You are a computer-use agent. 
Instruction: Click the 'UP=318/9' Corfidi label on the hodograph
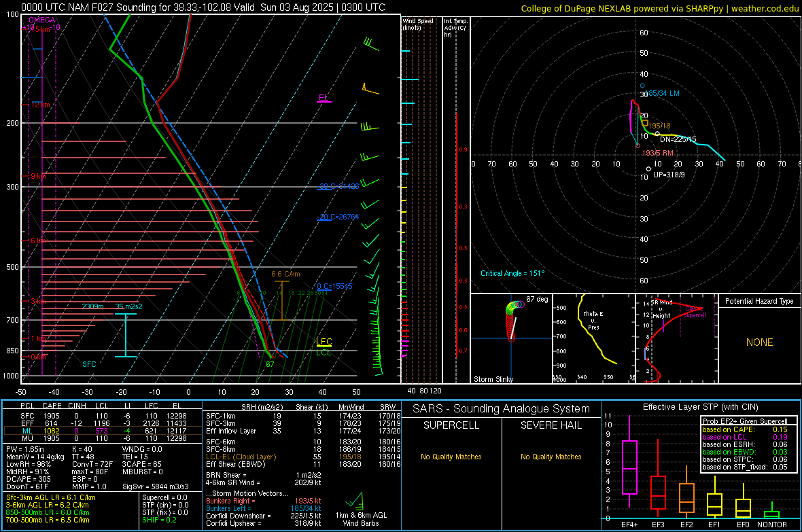click(669, 175)
